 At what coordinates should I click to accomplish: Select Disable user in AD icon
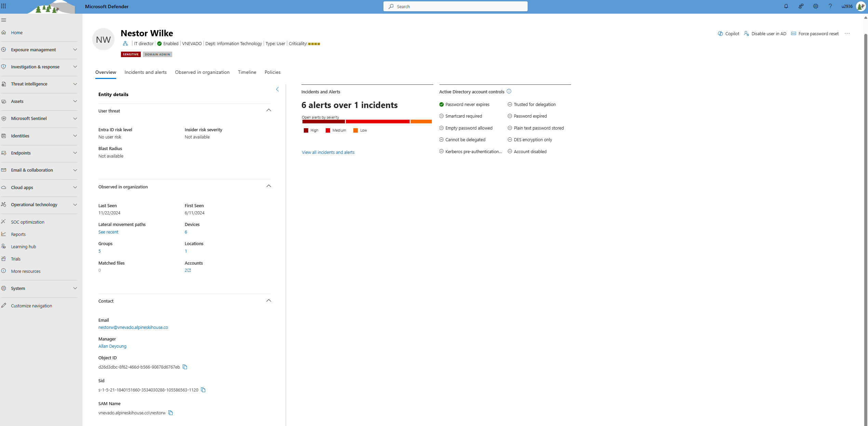746,34
